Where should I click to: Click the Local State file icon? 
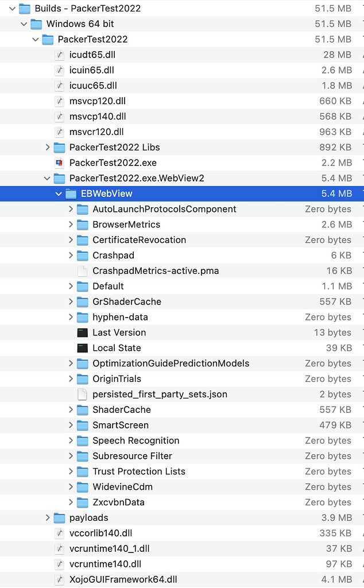83,348
